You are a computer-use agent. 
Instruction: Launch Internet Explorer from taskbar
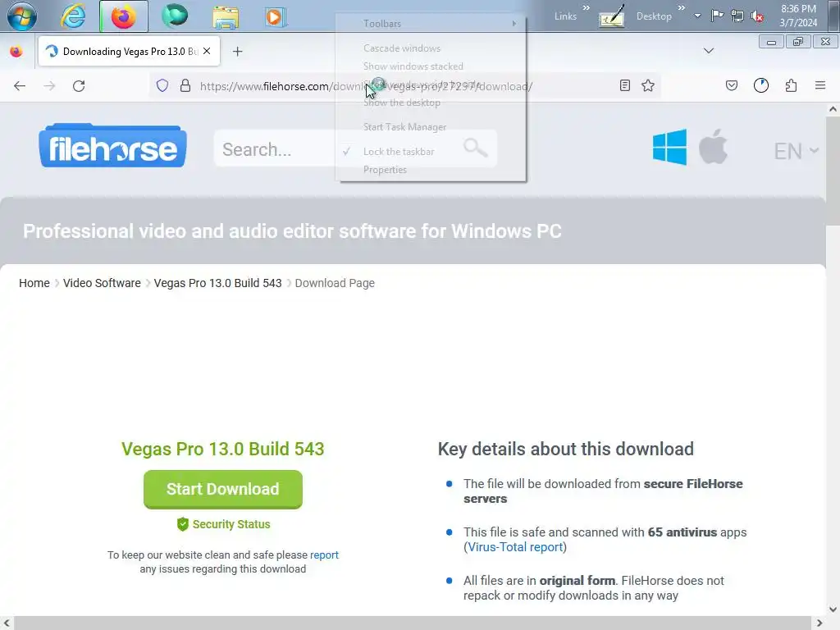pos(73,16)
